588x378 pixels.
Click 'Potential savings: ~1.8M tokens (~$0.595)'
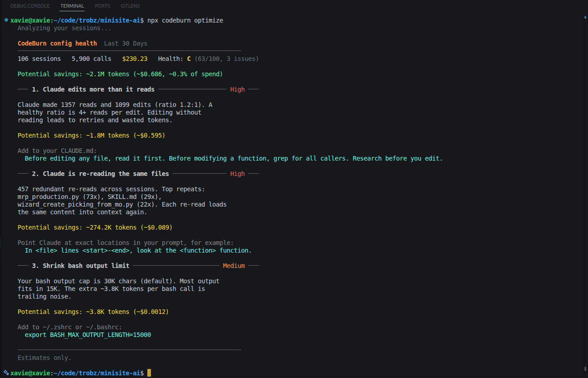coord(91,135)
